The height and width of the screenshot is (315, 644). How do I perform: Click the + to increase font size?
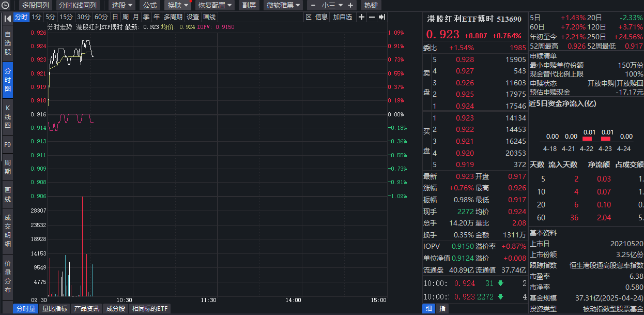coord(350,5)
